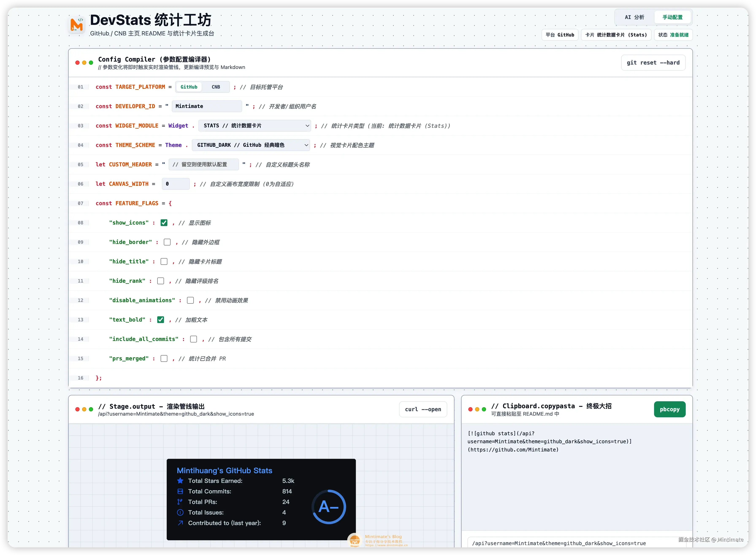Click the yellow dot in Stage.output header
This screenshot has width=756, height=555.
point(84,409)
